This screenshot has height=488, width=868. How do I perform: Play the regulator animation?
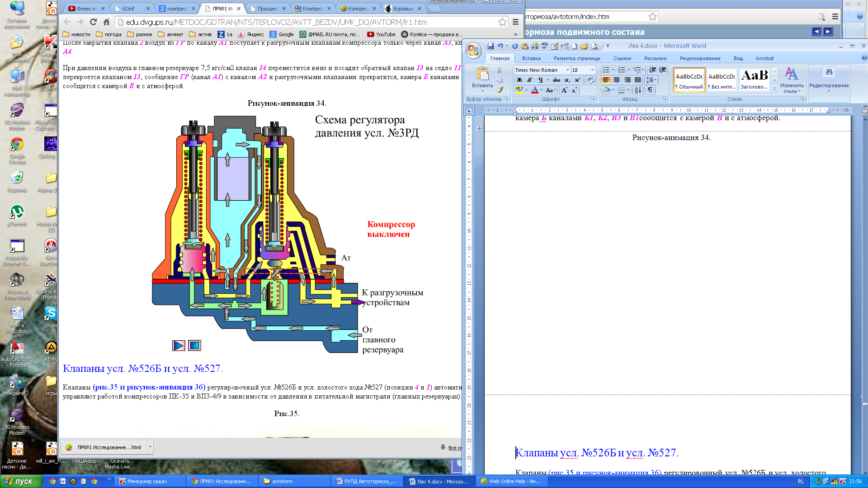pos(179,346)
